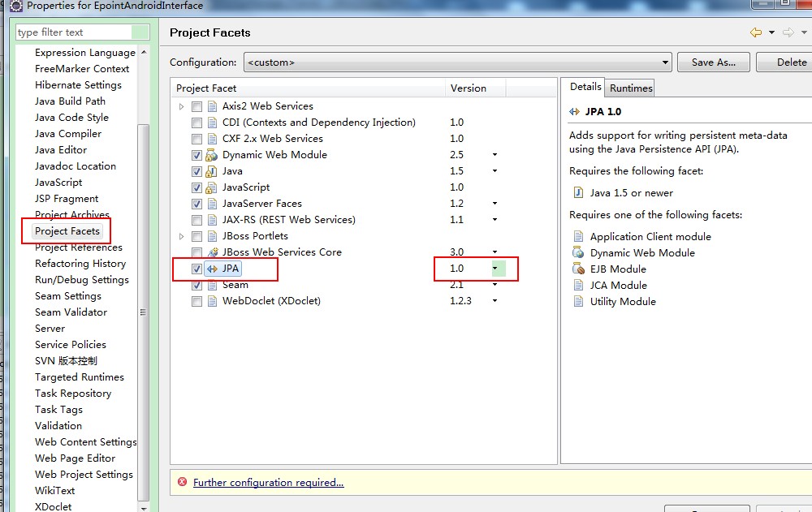Open Java 1.5 version dropdown
This screenshot has width=812, height=512.
495,171
